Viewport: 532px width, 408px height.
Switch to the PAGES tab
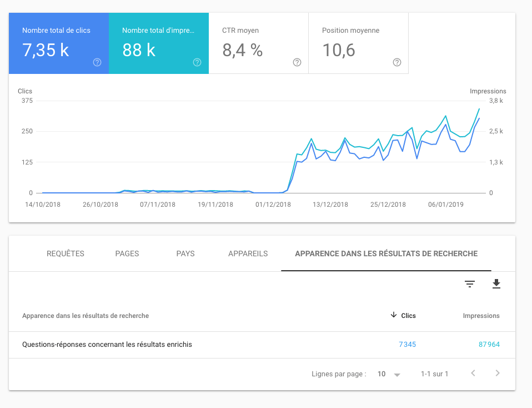pos(127,254)
